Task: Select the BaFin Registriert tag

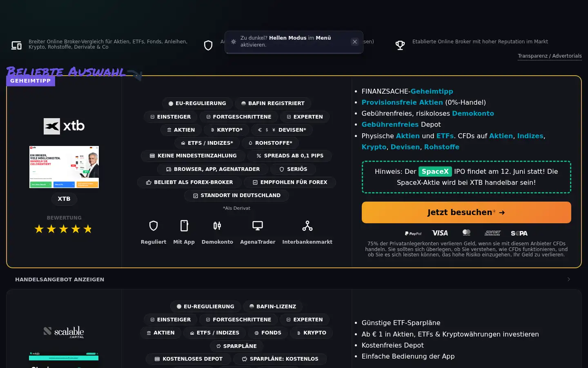Action: click(273, 103)
